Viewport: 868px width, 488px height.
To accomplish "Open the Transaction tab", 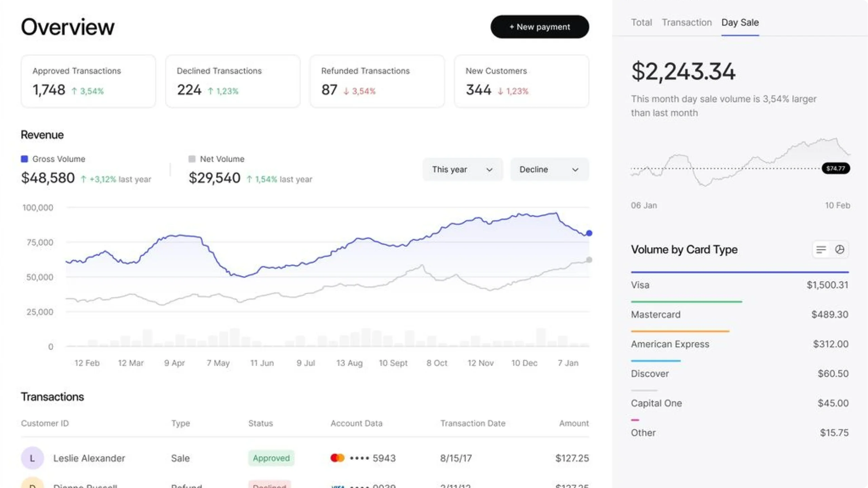I will click(x=687, y=22).
